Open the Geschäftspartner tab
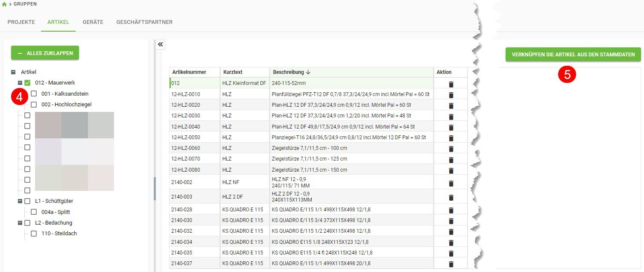The image size is (644, 272). coord(144,22)
